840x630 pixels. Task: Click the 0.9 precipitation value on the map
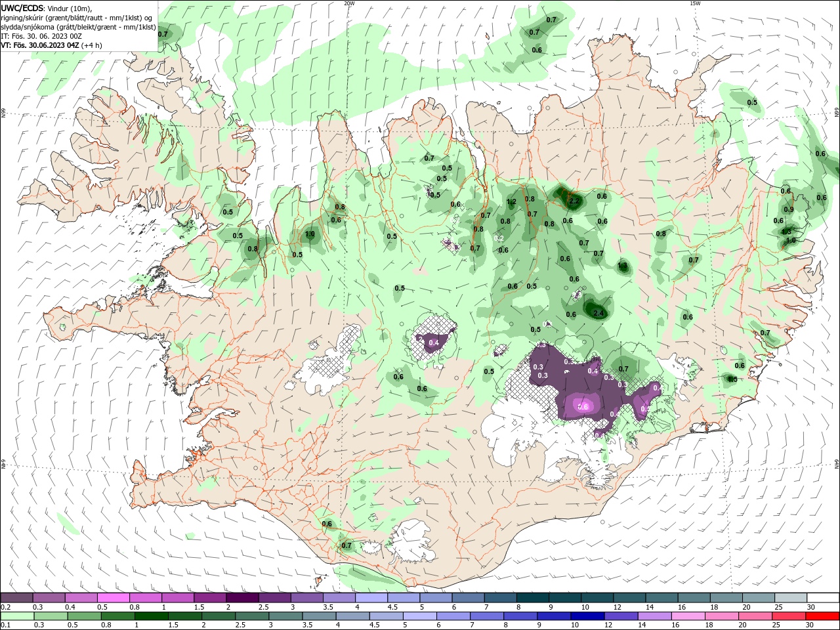coord(789,209)
